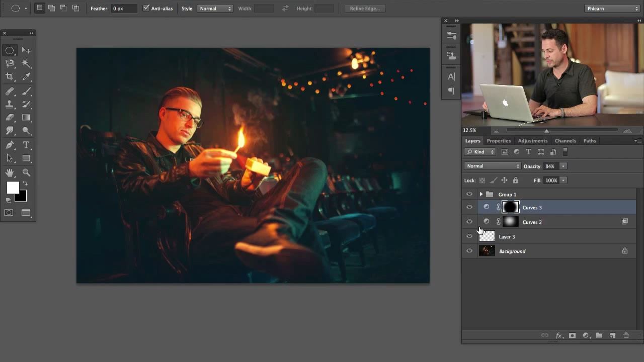Swap foreground and background colors

[x=25, y=184]
